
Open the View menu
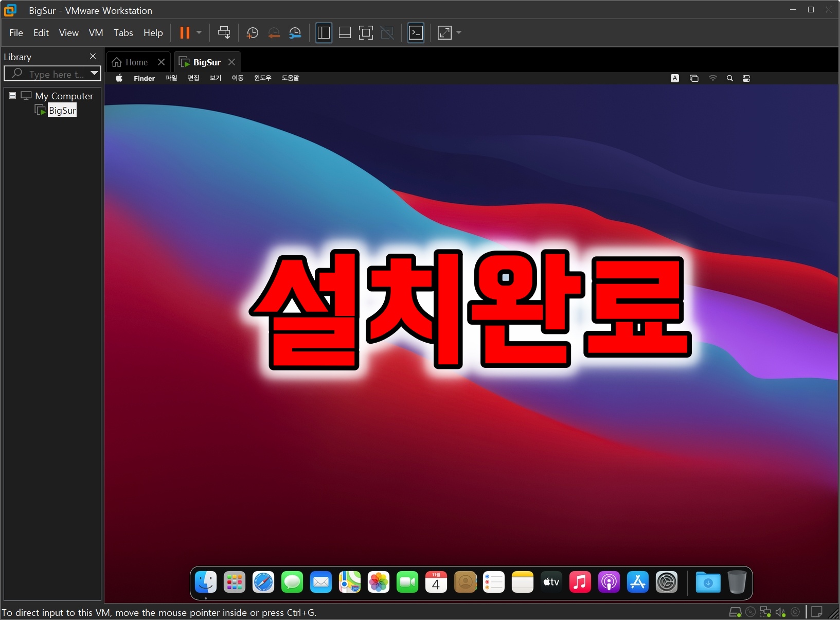[68, 33]
